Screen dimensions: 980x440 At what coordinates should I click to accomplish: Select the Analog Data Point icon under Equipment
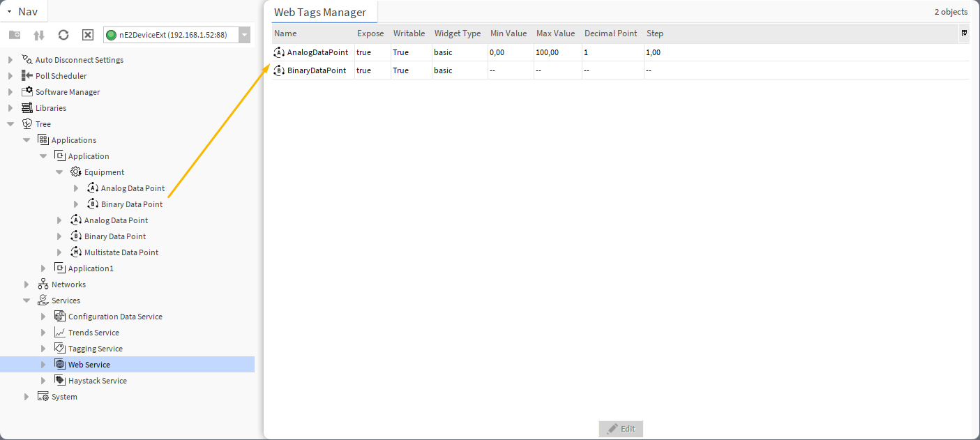click(x=93, y=188)
